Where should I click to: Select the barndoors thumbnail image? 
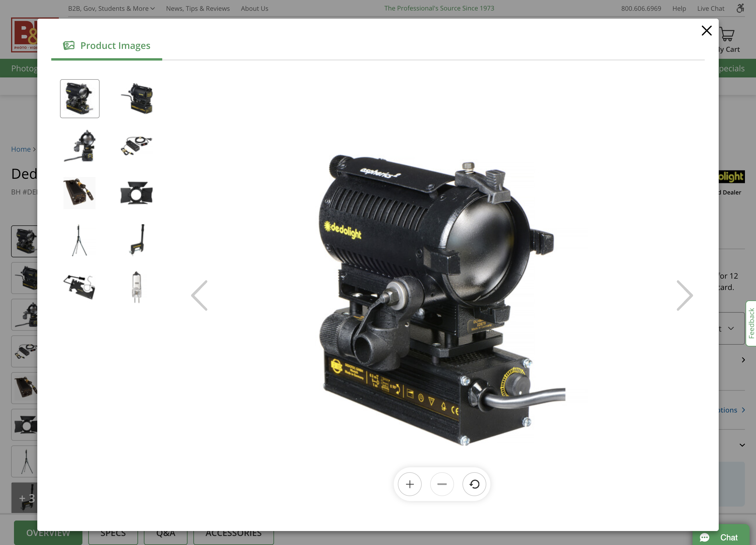(x=136, y=193)
